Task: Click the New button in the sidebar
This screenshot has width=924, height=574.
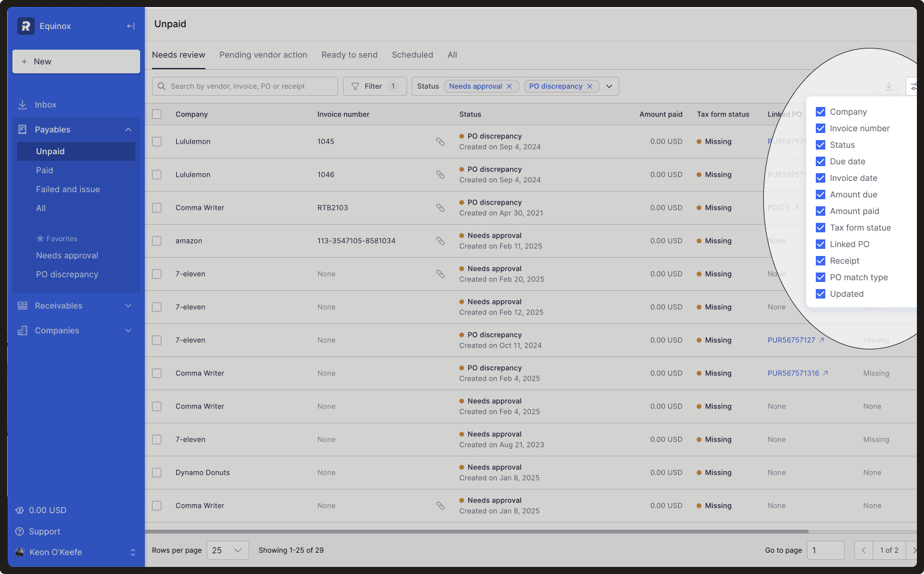Action: [x=76, y=61]
